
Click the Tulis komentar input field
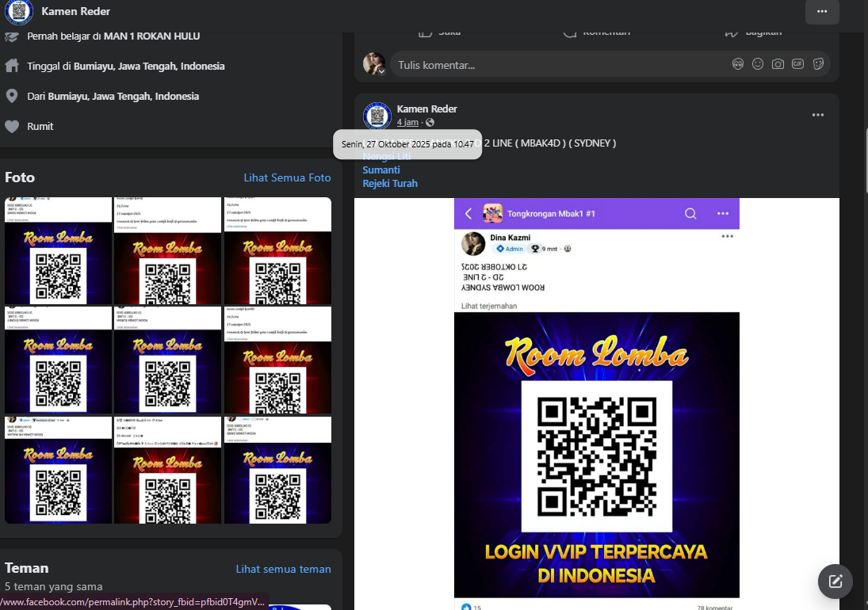point(610,65)
